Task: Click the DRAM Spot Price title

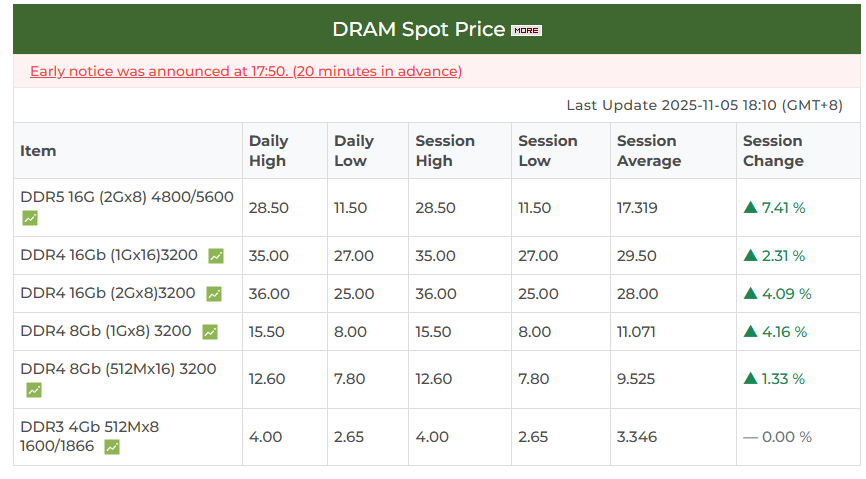Action: coord(418,30)
